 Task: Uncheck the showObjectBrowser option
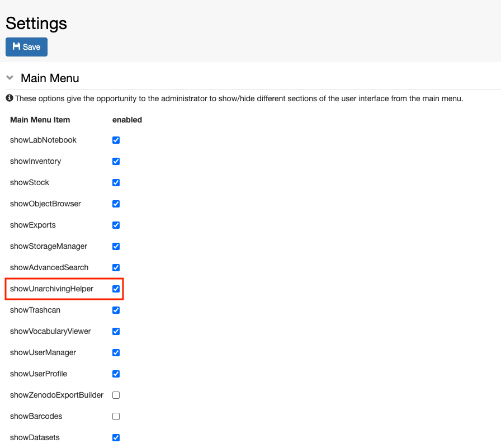[x=116, y=204]
